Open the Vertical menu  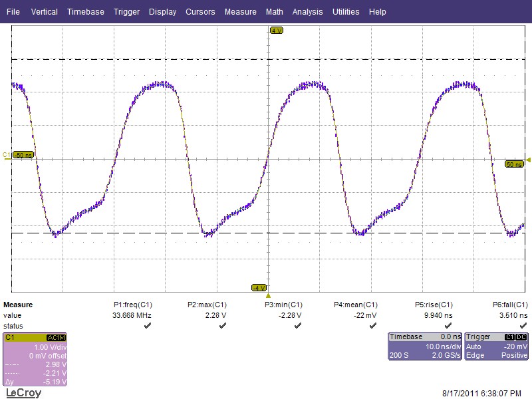pyautogui.click(x=44, y=12)
